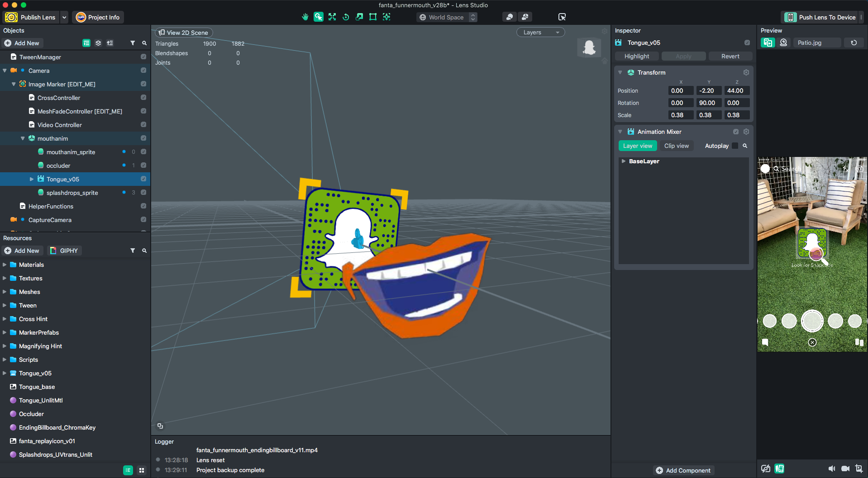Choose the Scale tool in toolbar

click(359, 17)
